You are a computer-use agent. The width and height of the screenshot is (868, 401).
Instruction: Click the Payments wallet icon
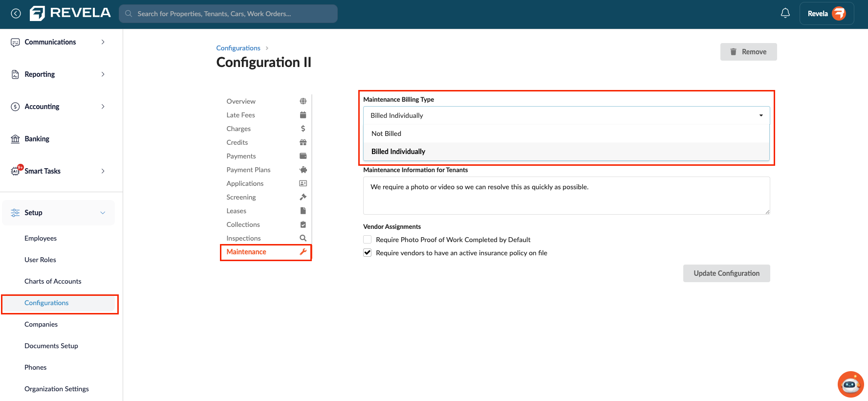(x=303, y=156)
